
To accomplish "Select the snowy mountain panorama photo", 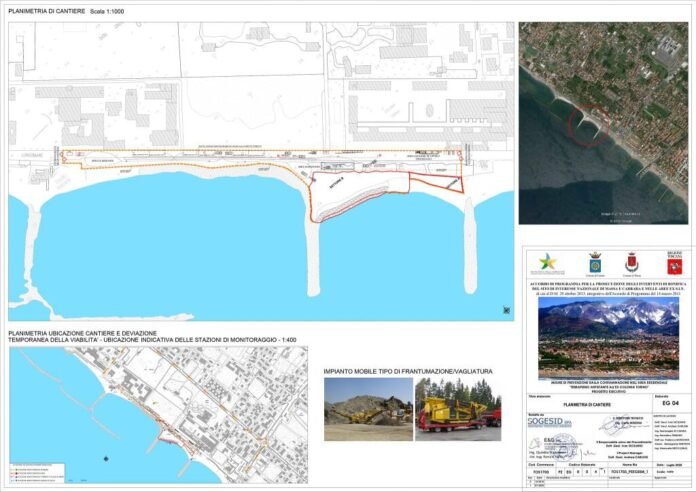I will click(x=608, y=338).
